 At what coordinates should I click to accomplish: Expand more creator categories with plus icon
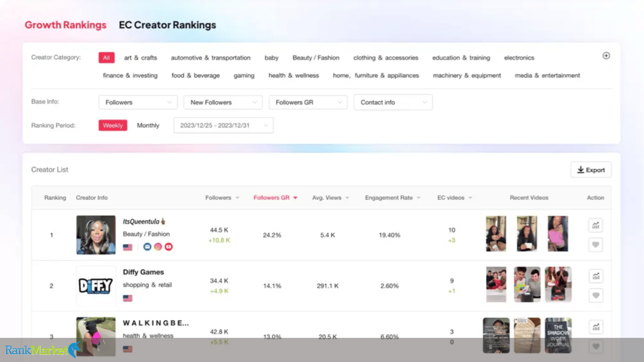(606, 56)
